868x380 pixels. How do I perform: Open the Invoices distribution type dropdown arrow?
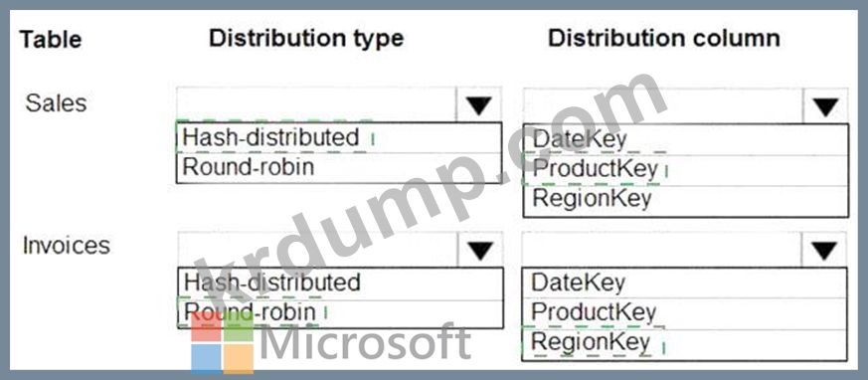click(480, 250)
